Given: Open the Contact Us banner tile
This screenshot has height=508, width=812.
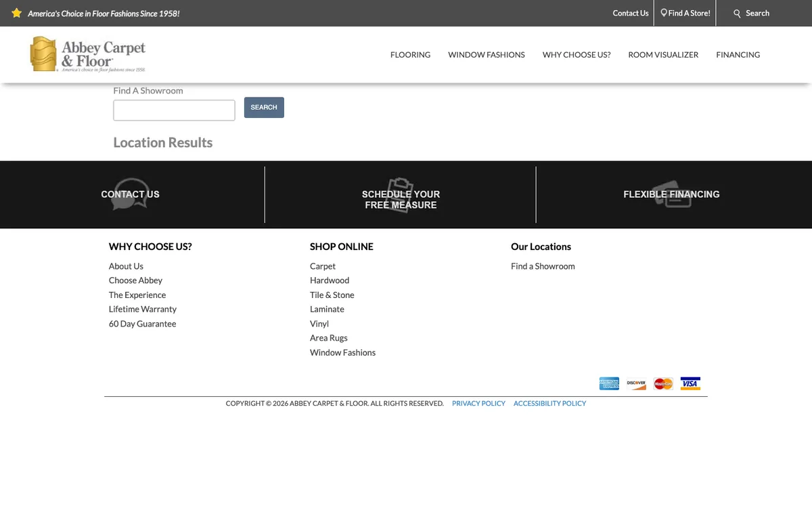Looking at the screenshot, I should (x=131, y=194).
